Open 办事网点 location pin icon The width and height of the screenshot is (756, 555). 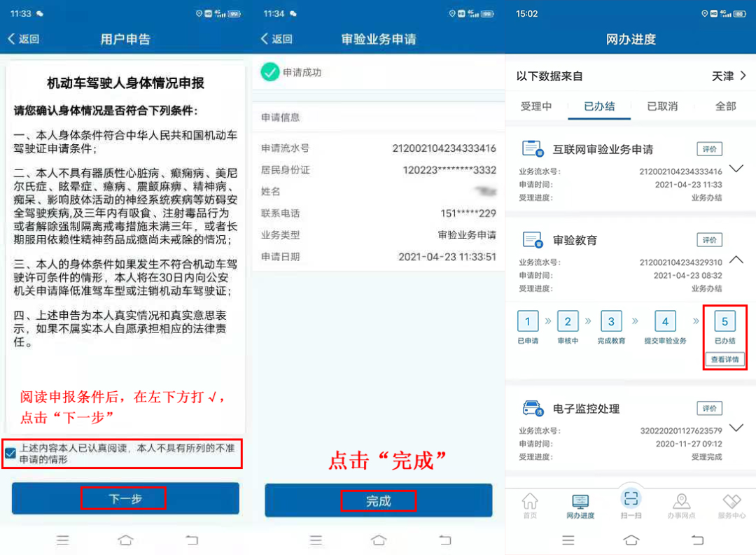(682, 501)
